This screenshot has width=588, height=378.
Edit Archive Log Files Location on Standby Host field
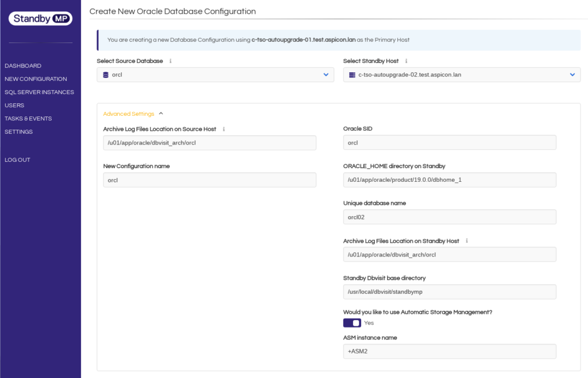click(450, 254)
